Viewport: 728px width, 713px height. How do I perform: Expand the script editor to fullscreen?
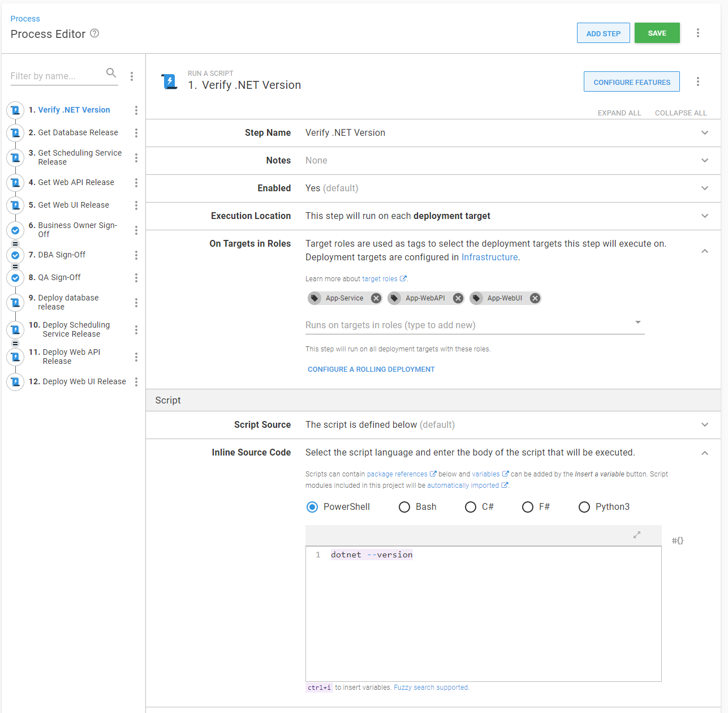(637, 535)
